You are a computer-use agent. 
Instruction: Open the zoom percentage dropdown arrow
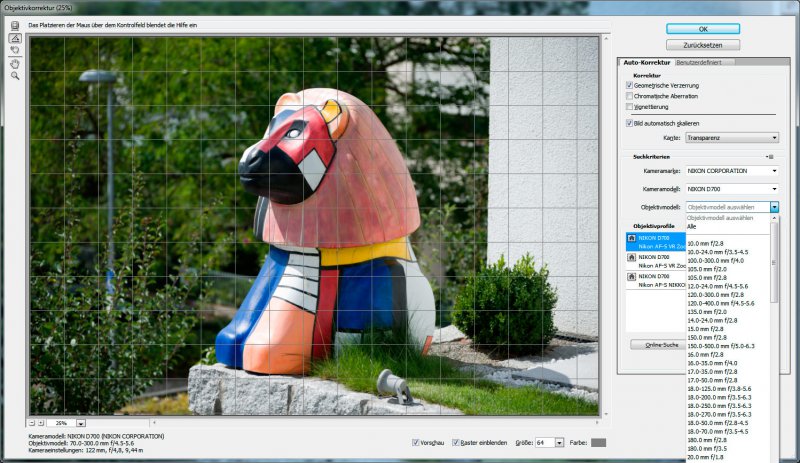click(x=81, y=423)
